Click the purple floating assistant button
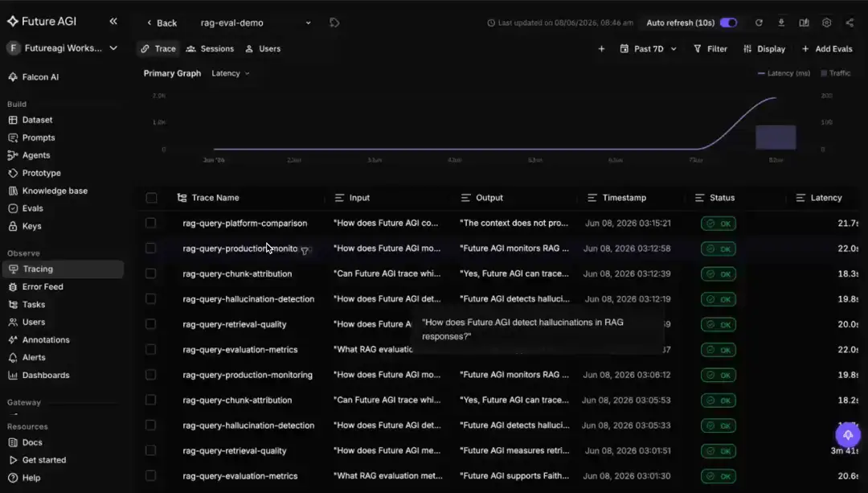This screenshot has width=868, height=493. [x=848, y=435]
